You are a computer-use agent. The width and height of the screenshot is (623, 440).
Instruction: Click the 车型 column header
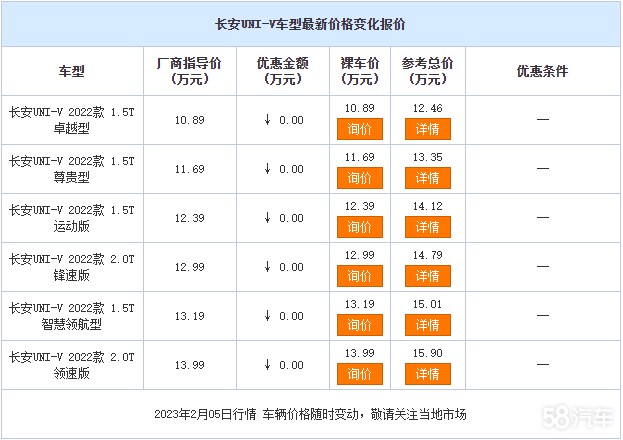click(72, 71)
